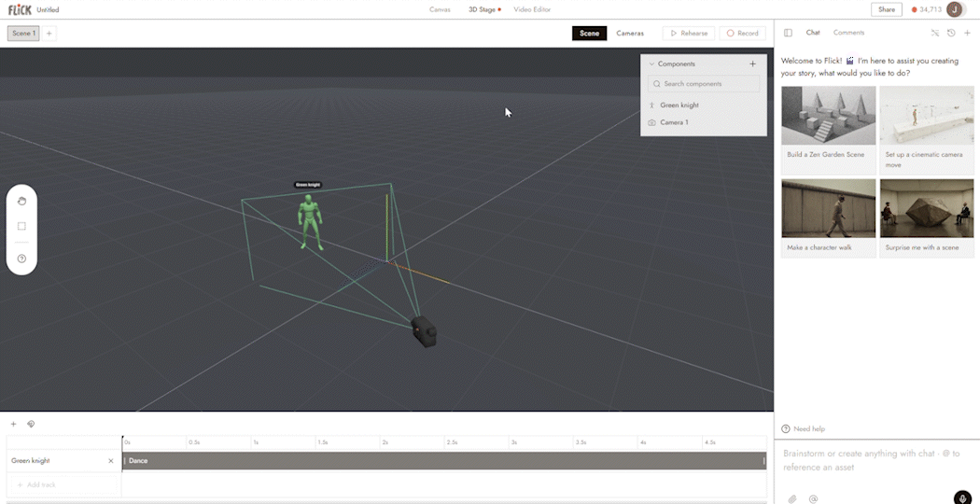Switch to Cameras view
Screen dimensions: 980x504
(630, 34)
